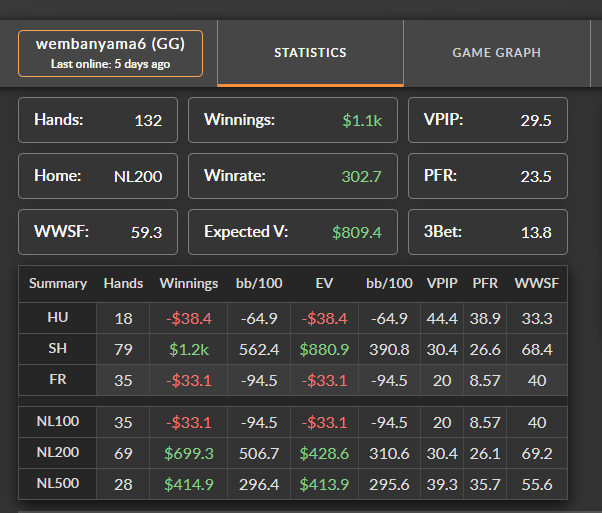This screenshot has width=602, height=513.
Task: Click the wembanyama6 (GG) player card
Action: coord(110,53)
